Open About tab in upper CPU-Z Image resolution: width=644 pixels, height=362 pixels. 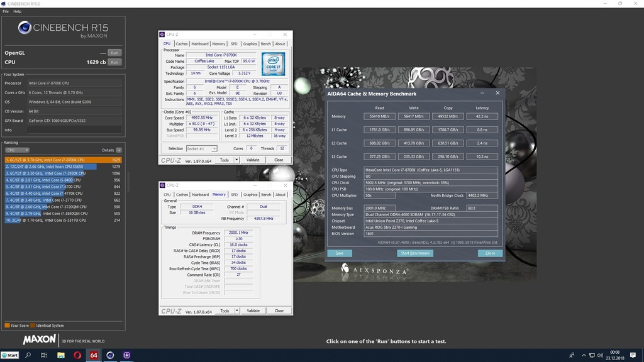click(280, 44)
